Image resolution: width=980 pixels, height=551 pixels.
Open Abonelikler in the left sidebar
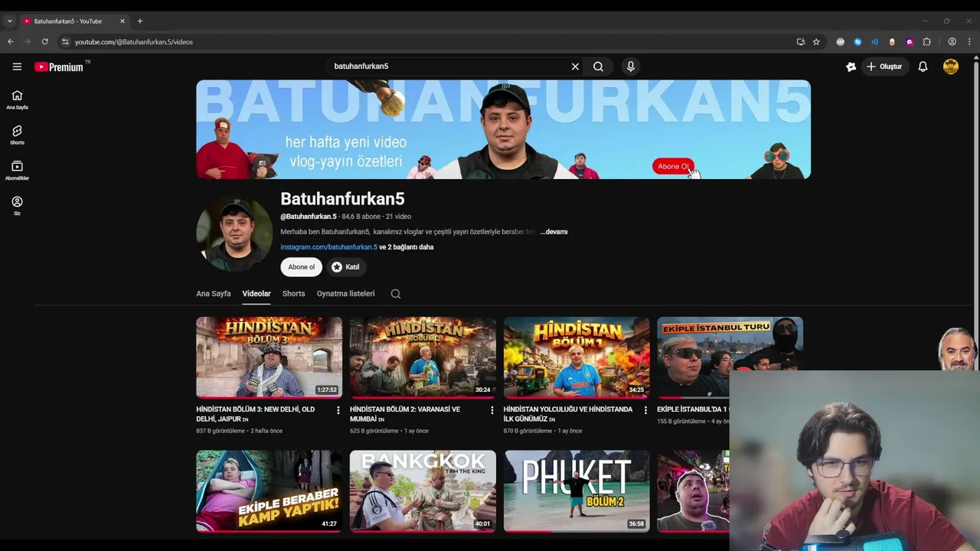point(17,171)
